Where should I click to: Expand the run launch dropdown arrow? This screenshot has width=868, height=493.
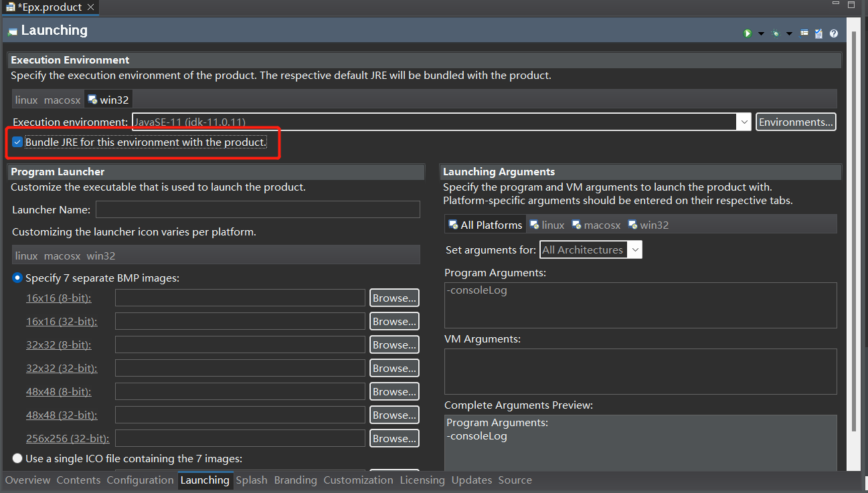pos(761,33)
